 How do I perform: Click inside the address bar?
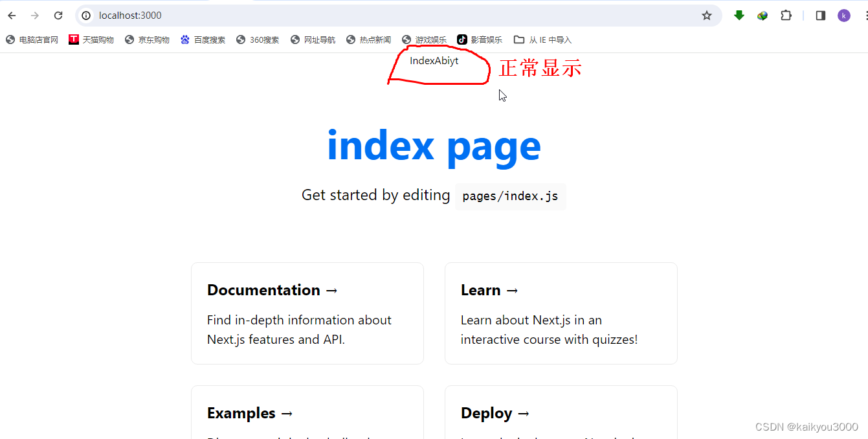point(259,15)
